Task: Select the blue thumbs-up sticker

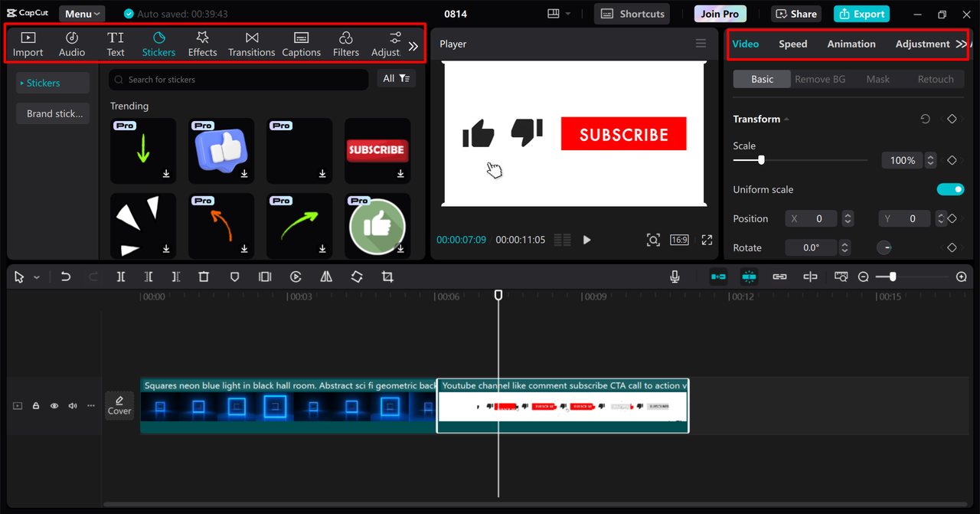Action: tap(221, 150)
